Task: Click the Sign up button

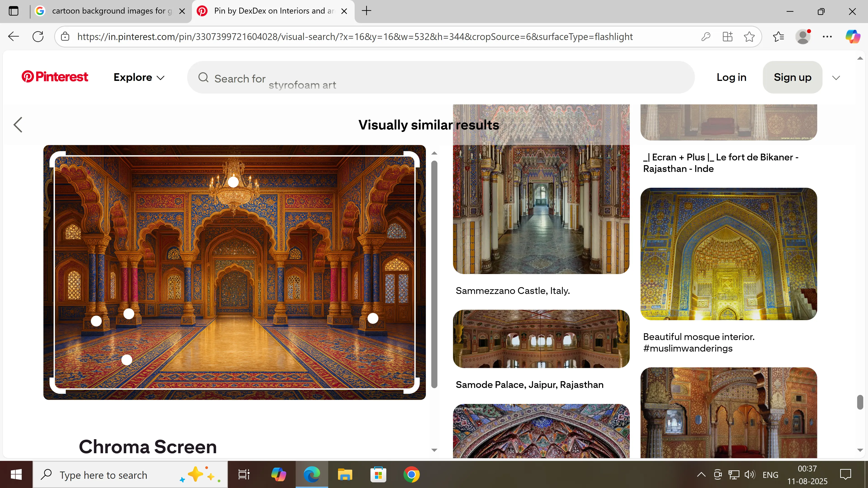Action: click(x=792, y=77)
